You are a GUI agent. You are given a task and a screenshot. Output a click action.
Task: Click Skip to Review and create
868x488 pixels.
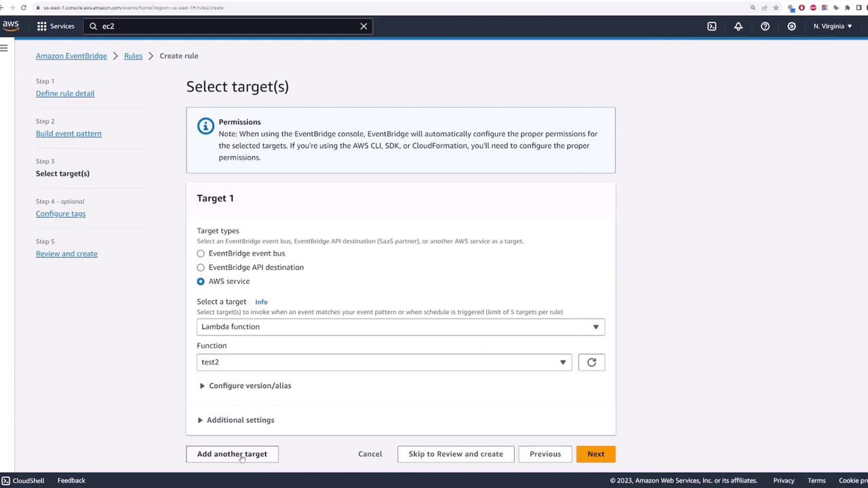click(456, 454)
